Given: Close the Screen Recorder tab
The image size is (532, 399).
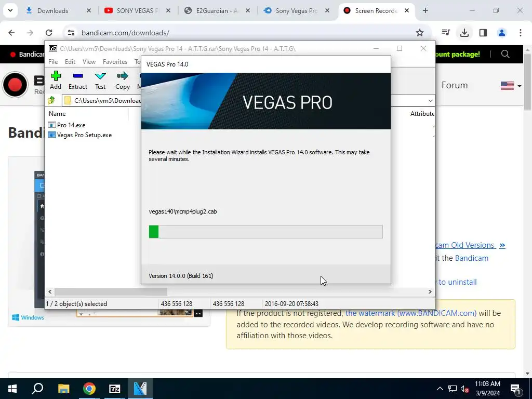Looking at the screenshot, I should pos(406,11).
